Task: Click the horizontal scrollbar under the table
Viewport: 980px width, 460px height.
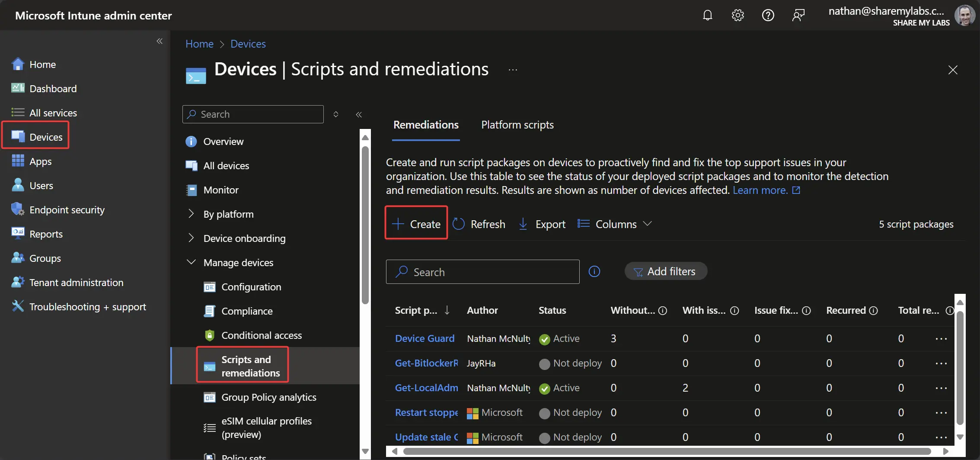Action: 666,451
